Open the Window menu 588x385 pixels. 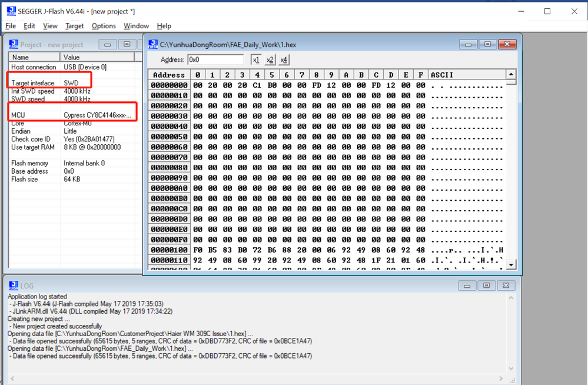[136, 26]
